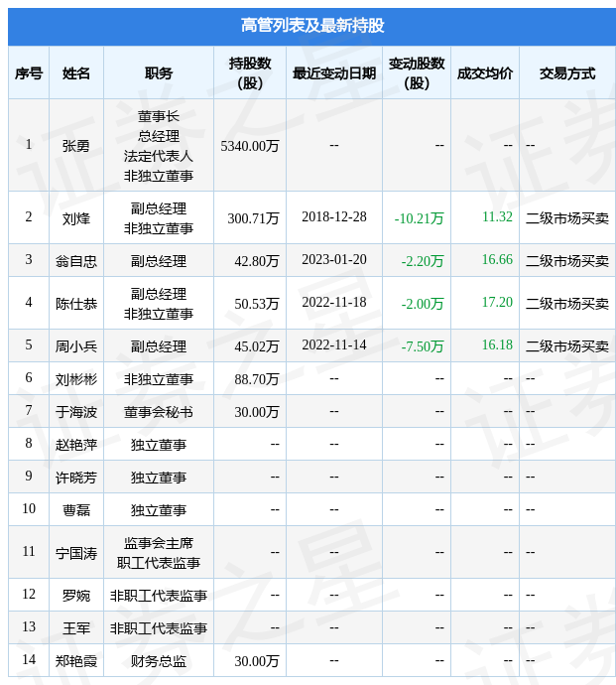Image resolution: width=616 pixels, height=685 pixels.
Task: Click 非职工代表监事 in 王军's row
Action: (x=159, y=628)
